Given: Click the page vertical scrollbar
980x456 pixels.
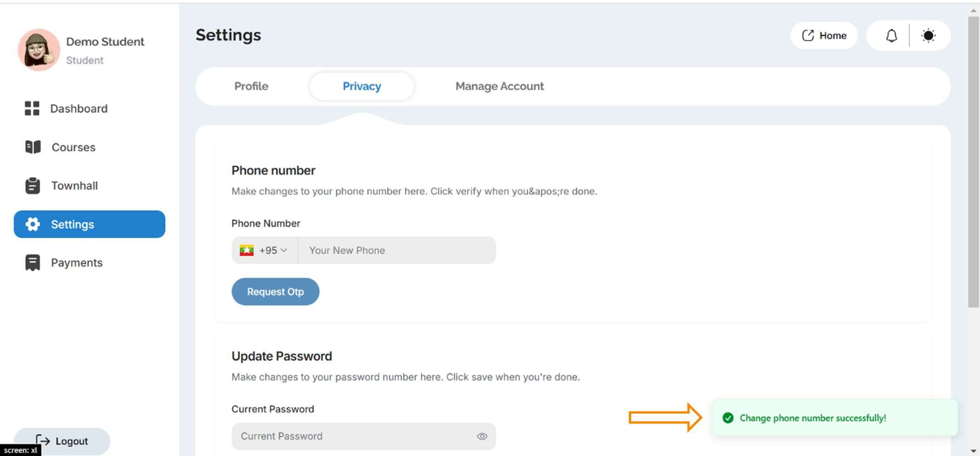Looking at the screenshot, I should point(974,162).
